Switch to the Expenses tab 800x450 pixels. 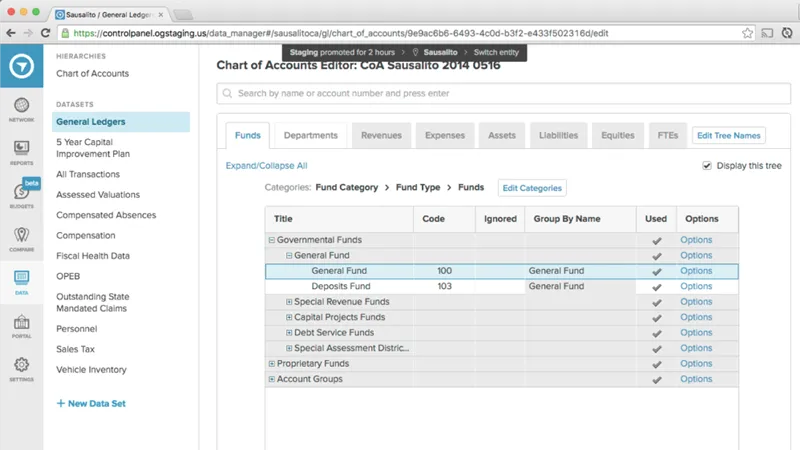click(445, 135)
